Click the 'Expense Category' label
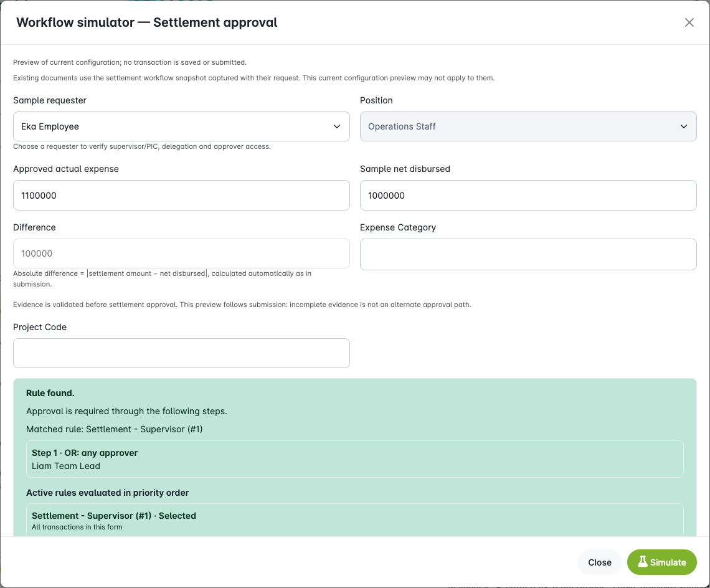Viewport: 710px width, 588px height. coord(398,227)
